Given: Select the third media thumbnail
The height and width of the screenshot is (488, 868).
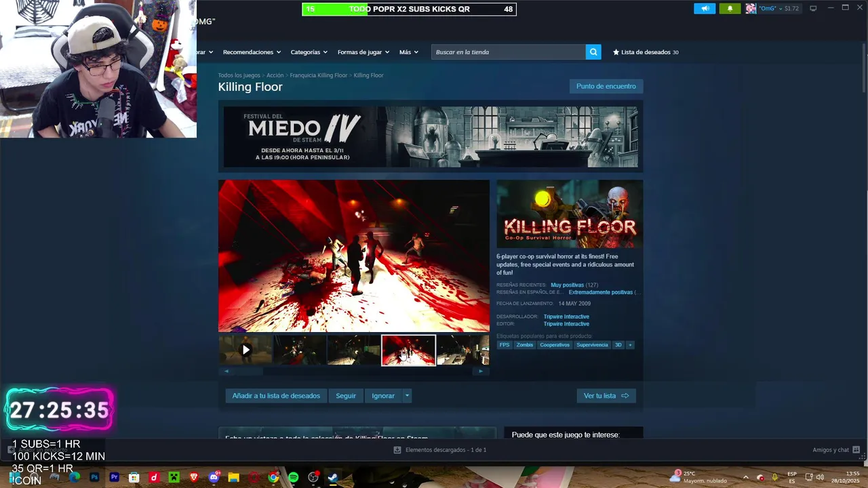Looking at the screenshot, I should point(353,350).
